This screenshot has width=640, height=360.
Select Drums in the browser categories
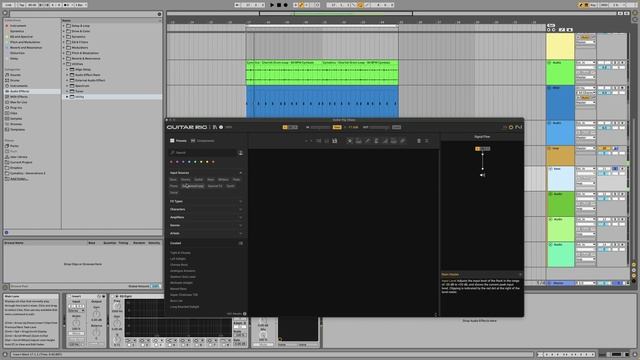pyautogui.click(x=15, y=80)
